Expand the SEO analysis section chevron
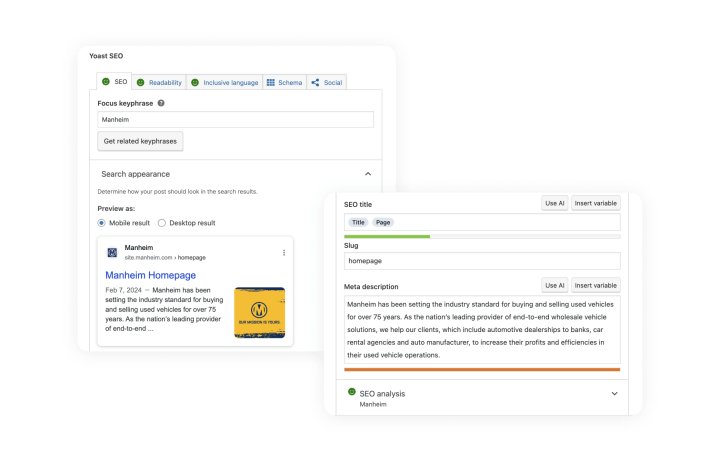Screen dimensions: 720x461 [x=614, y=394]
